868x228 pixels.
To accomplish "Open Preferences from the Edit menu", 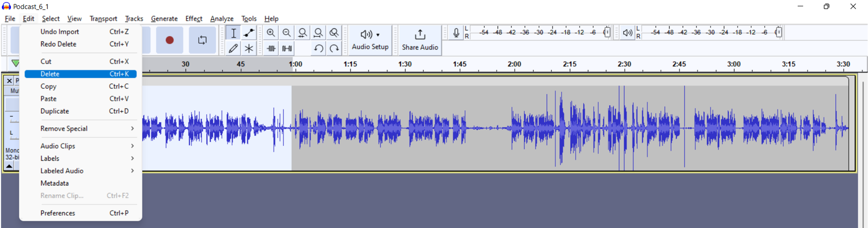I will click(81, 213).
